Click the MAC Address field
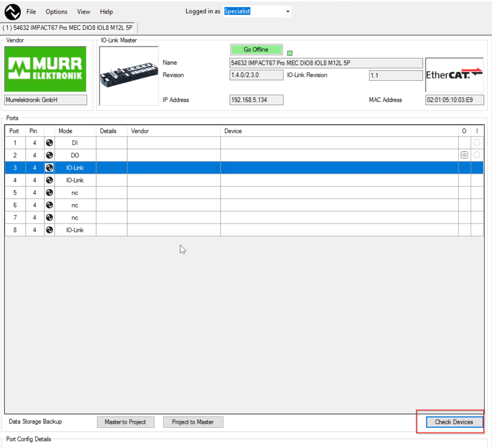 click(455, 100)
